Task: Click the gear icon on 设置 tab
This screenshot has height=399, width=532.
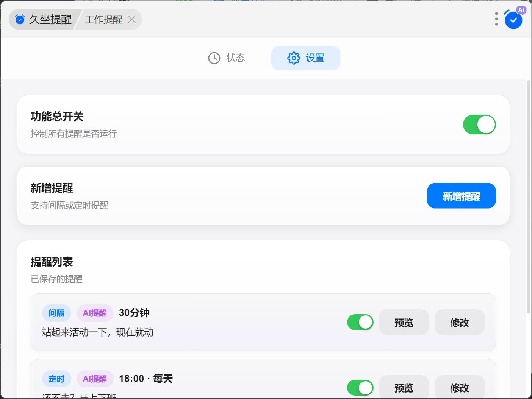Action: [x=294, y=58]
